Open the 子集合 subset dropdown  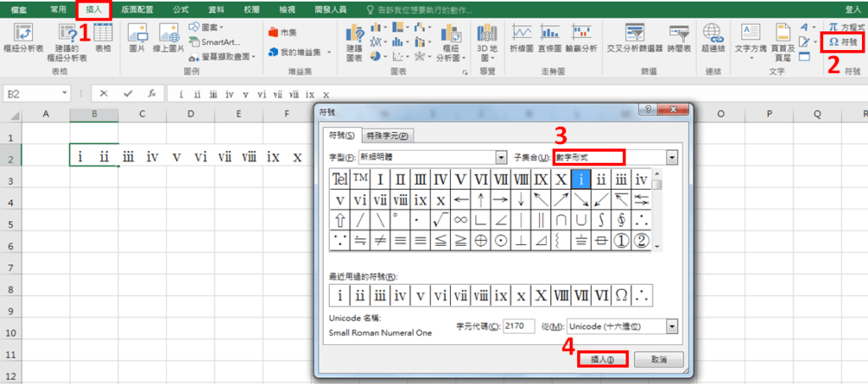pyautogui.click(x=672, y=158)
